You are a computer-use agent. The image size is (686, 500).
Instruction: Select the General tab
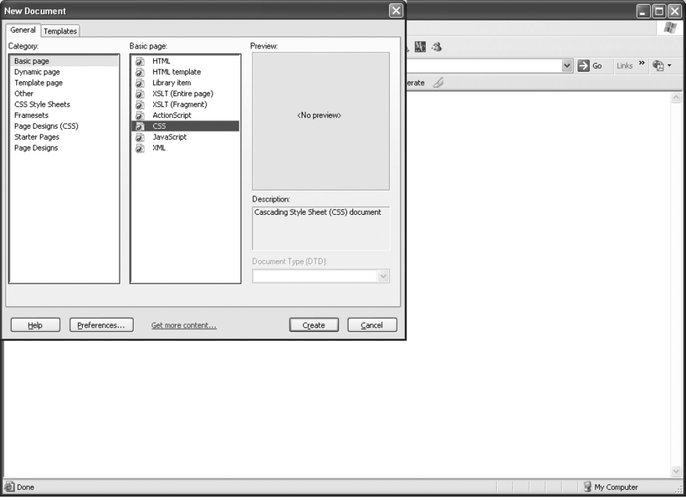point(23,30)
